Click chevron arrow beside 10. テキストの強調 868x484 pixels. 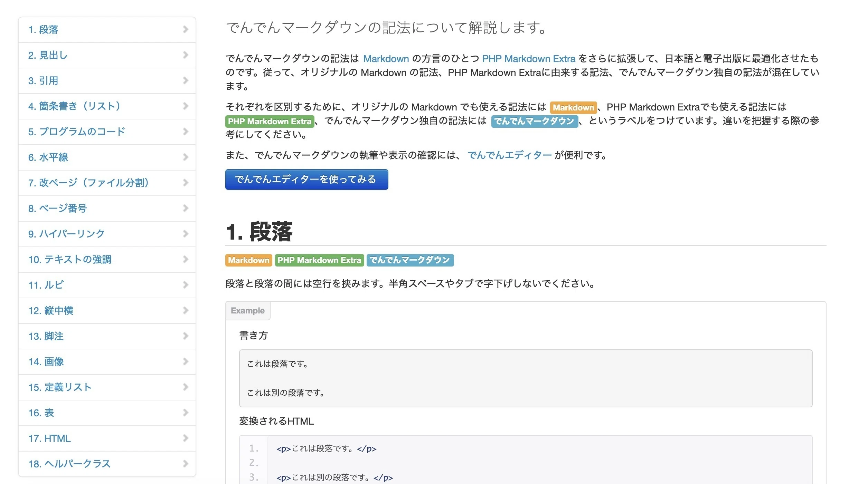pyautogui.click(x=186, y=259)
